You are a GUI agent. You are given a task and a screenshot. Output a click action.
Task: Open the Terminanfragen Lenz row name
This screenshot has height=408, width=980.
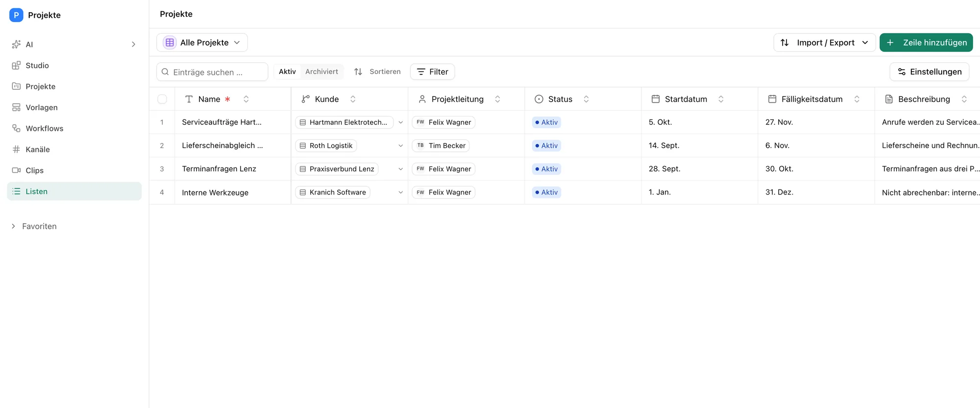(219, 169)
